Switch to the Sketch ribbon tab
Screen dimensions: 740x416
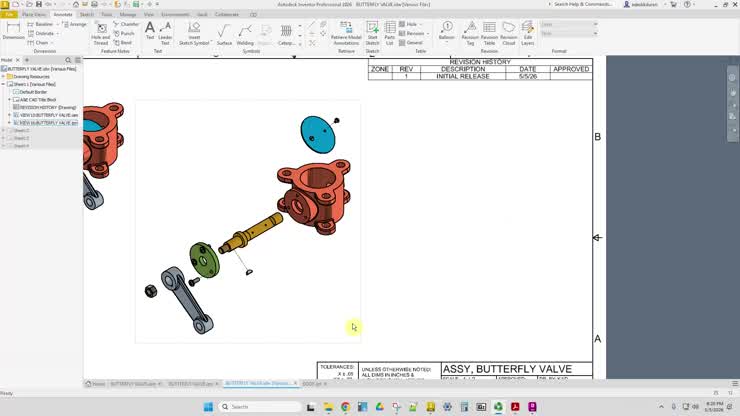tap(86, 15)
